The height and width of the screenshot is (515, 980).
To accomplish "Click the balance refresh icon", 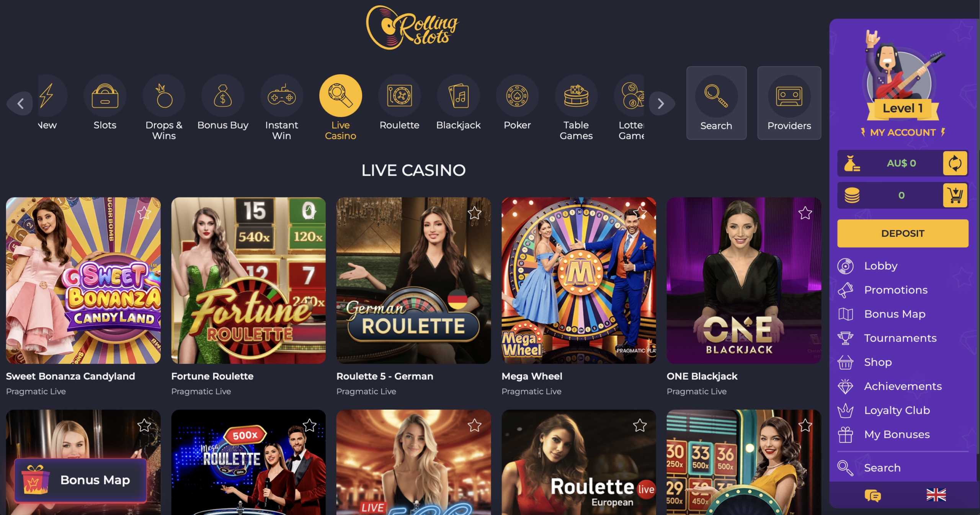I will (955, 163).
